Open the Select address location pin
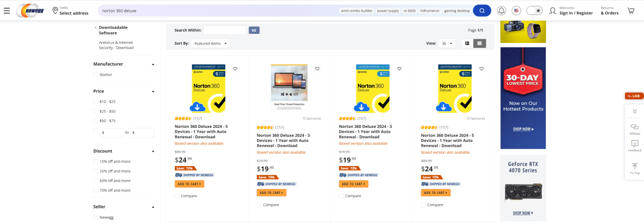 (x=55, y=11)
